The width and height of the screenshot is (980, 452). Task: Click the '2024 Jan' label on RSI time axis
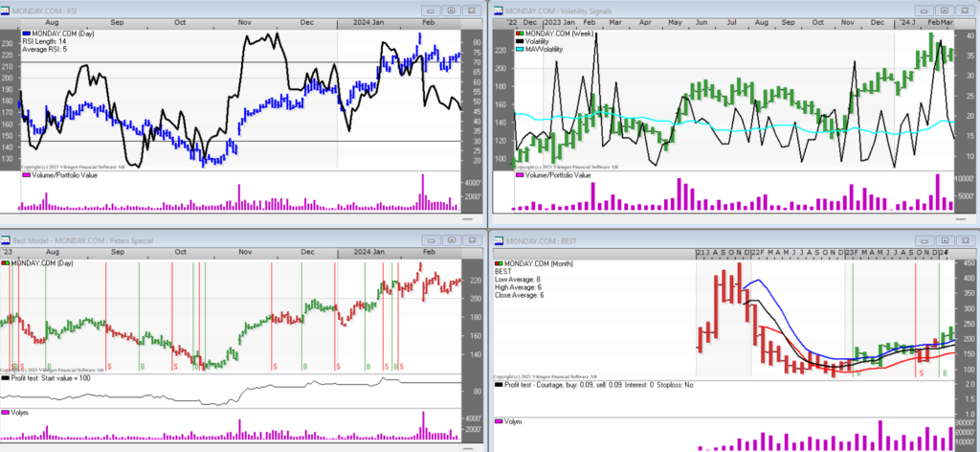point(369,21)
